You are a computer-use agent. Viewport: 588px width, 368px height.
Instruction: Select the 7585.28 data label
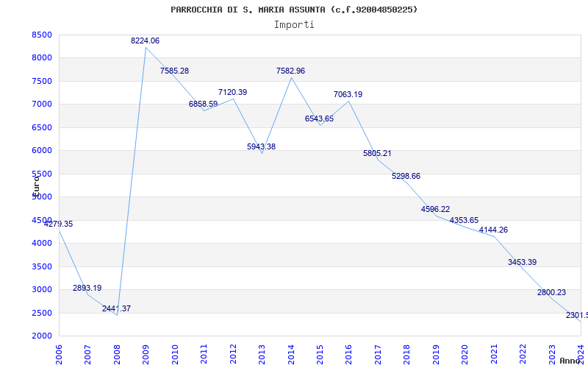tap(174, 71)
